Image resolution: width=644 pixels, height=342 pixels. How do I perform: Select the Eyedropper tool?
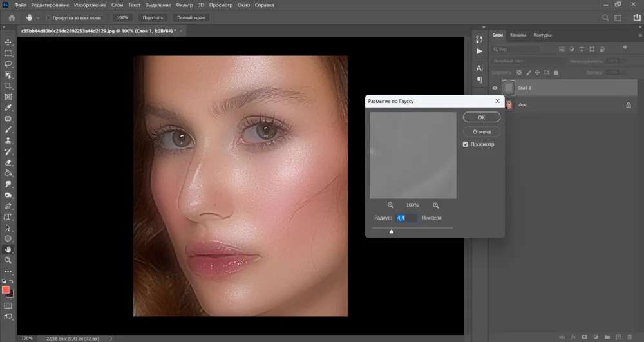tap(8, 108)
